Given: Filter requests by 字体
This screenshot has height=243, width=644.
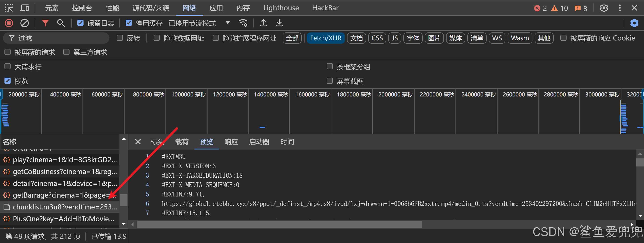Looking at the screenshot, I should pos(413,38).
